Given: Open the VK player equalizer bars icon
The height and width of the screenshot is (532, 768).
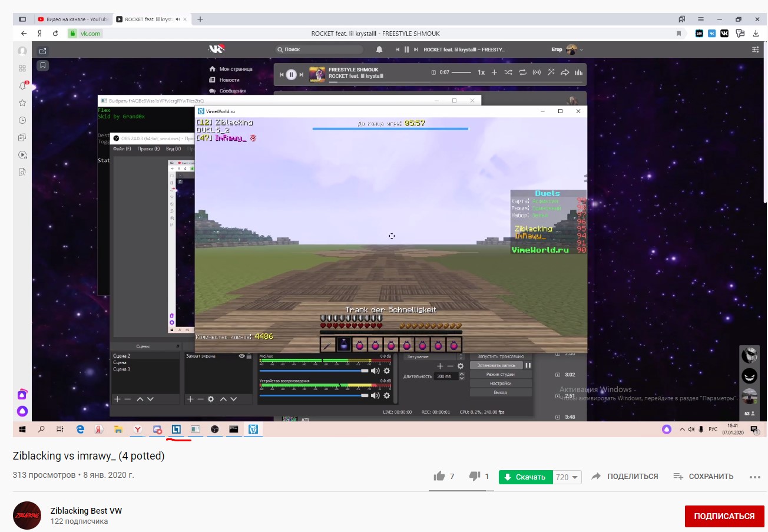Looking at the screenshot, I should pyautogui.click(x=578, y=72).
